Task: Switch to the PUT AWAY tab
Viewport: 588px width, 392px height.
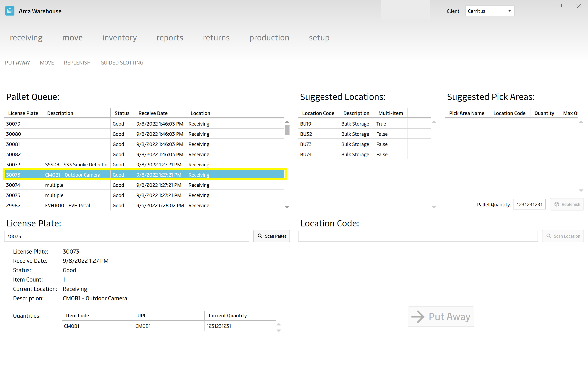Action: click(18, 63)
